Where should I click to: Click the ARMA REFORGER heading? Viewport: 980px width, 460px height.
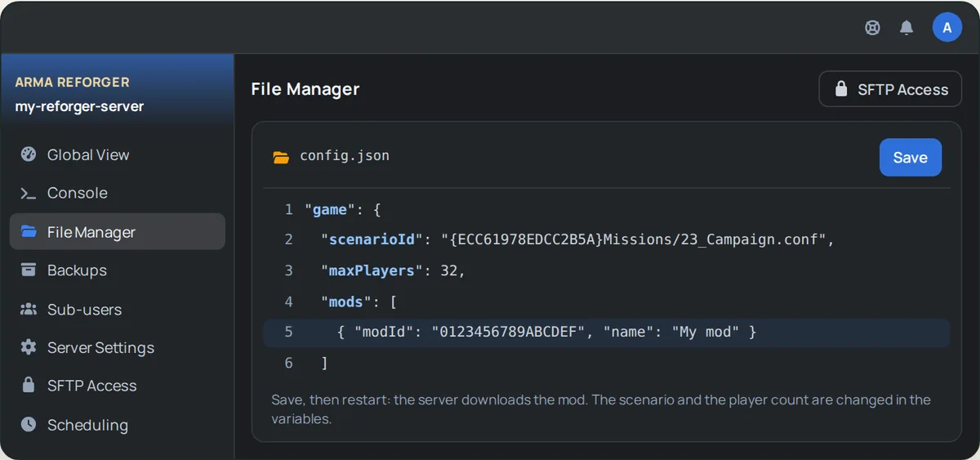(x=72, y=83)
